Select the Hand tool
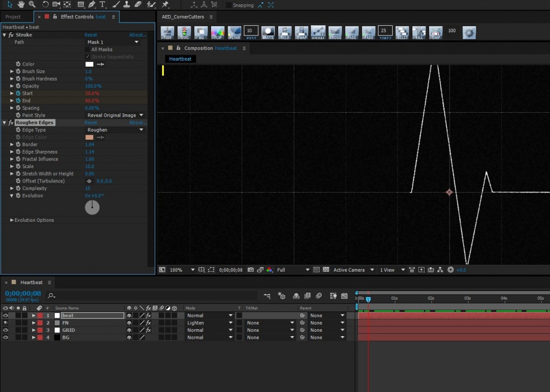 21,5
